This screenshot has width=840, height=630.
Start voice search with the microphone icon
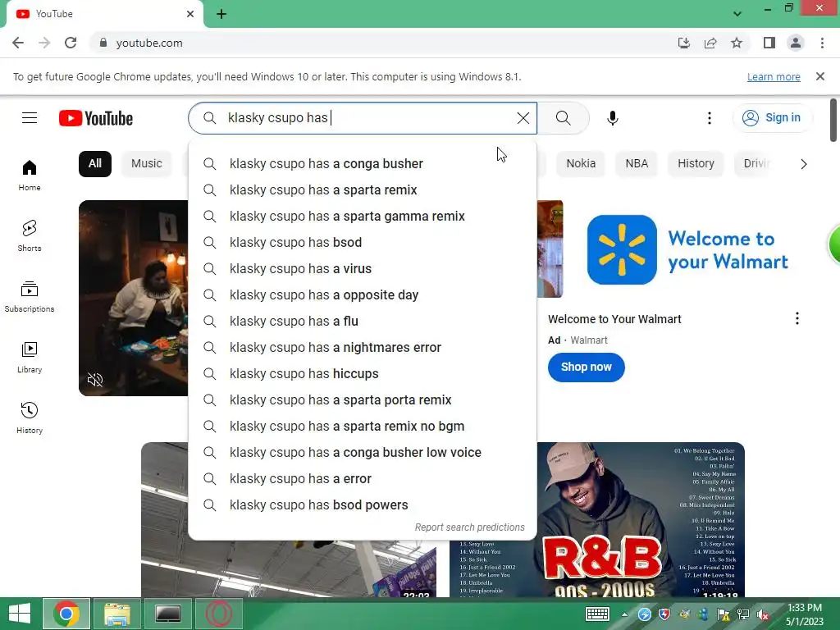point(612,118)
